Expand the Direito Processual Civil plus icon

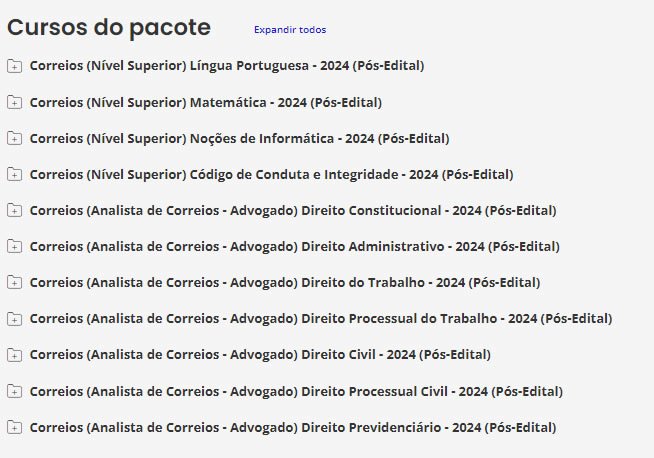pos(14,391)
